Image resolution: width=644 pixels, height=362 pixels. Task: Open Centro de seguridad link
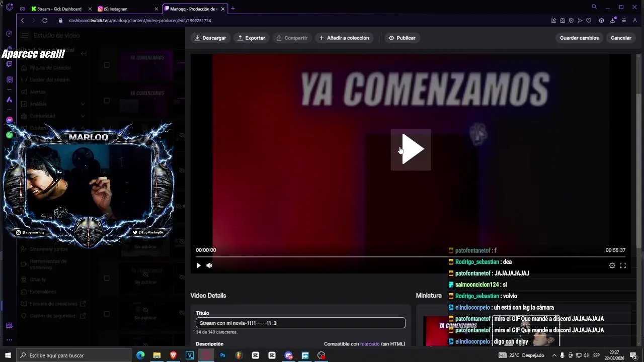(53, 316)
